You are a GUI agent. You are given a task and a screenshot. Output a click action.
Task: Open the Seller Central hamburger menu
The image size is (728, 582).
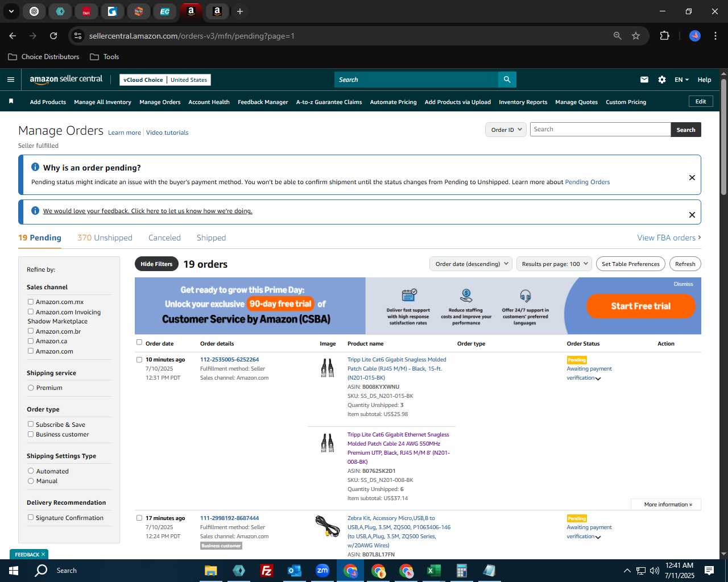tap(10, 80)
